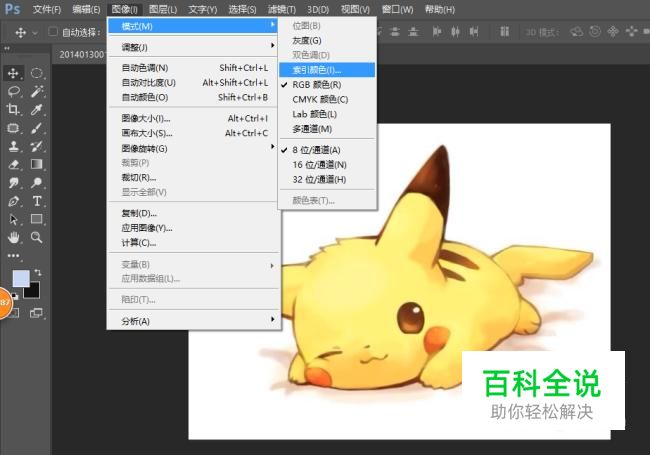
Task: Select the Hand tool
Action: [x=13, y=237]
